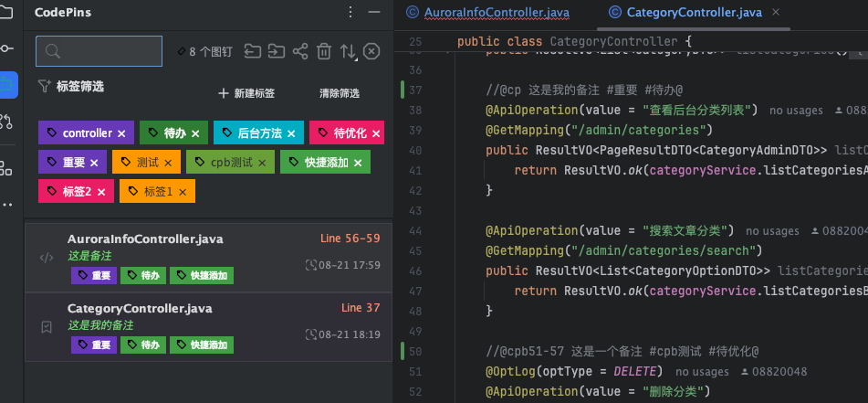The height and width of the screenshot is (403, 868).
Task: Click the green gutter marker at line 50
Action: (x=403, y=351)
